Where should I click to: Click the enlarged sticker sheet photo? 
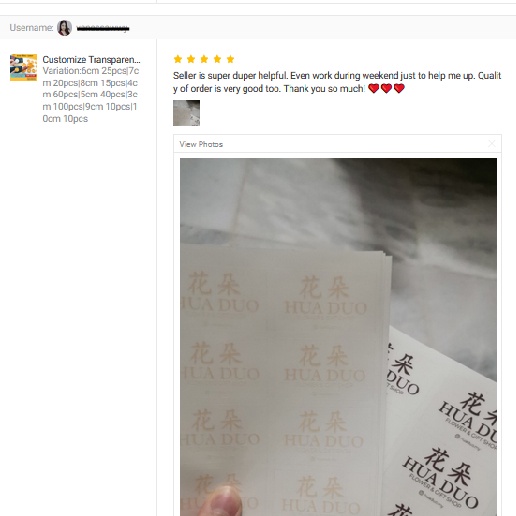pos(338,337)
